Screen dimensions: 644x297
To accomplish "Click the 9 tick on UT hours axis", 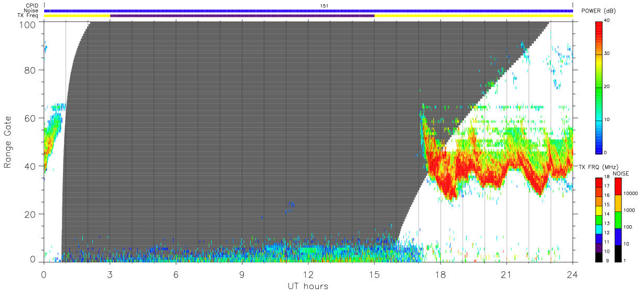I will tap(242, 274).
